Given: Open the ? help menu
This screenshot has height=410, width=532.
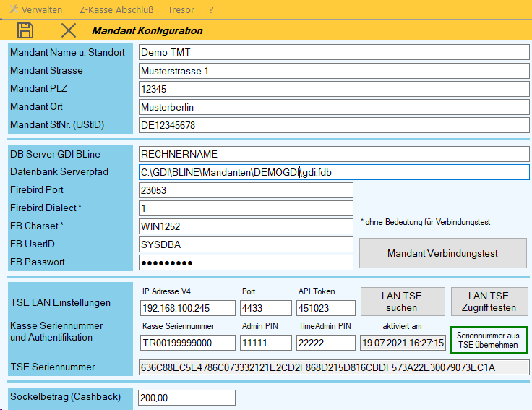Looking at the screenshot, I should [x=211, y=9].
